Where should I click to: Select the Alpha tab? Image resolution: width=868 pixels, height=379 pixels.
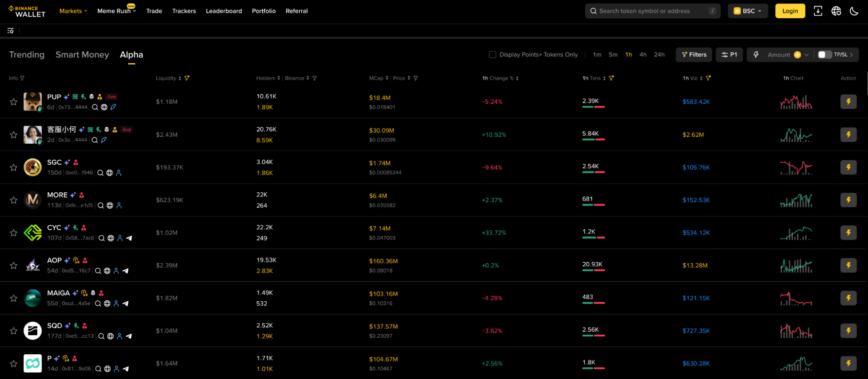tap(131, 55)
